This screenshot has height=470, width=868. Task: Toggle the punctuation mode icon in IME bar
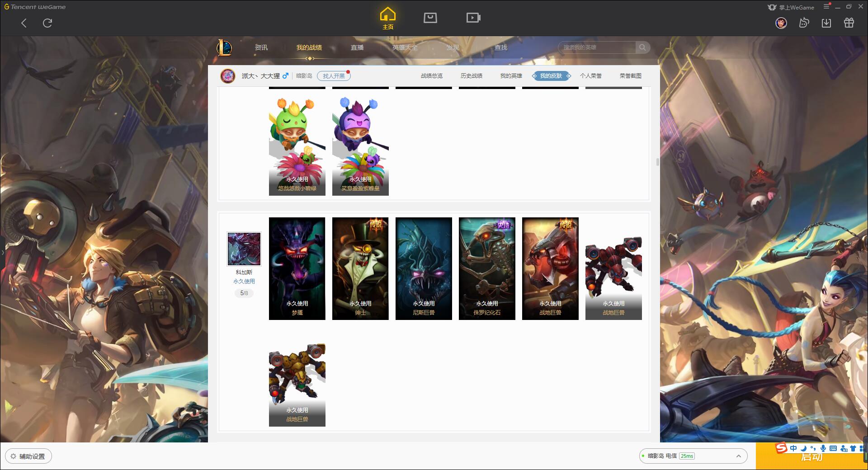click(813, 448)
